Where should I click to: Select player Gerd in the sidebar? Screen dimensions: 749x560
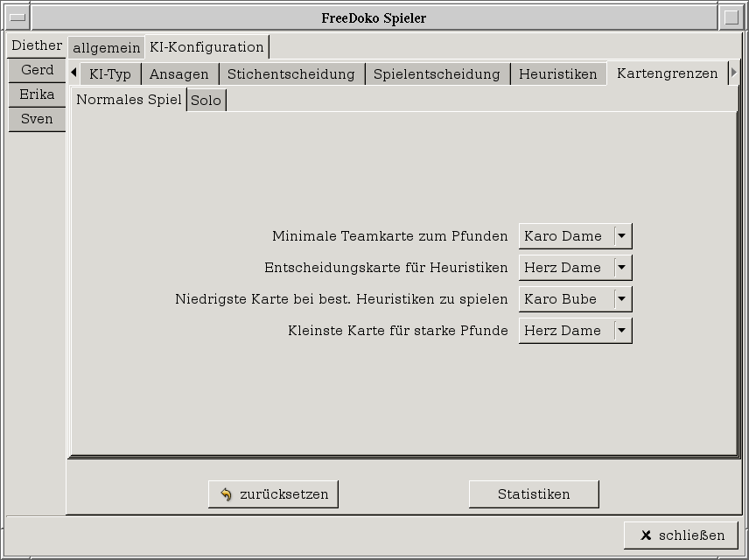[x=37, y=70]
